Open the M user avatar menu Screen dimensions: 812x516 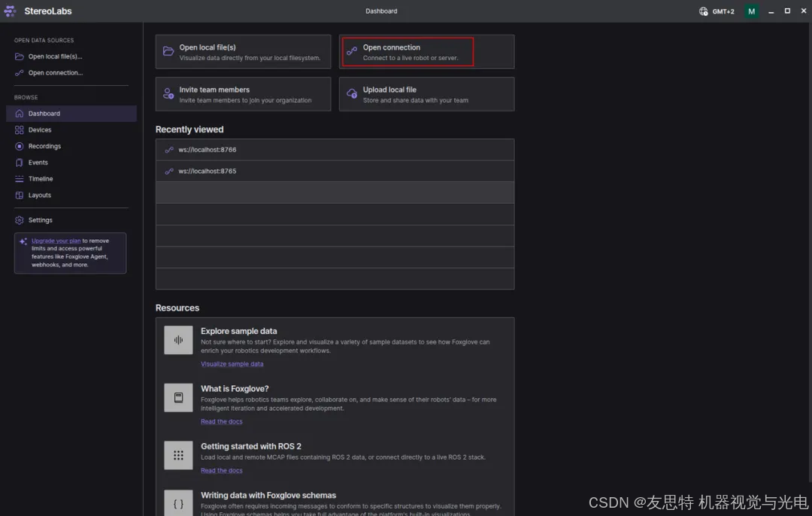tap(751, 11)
